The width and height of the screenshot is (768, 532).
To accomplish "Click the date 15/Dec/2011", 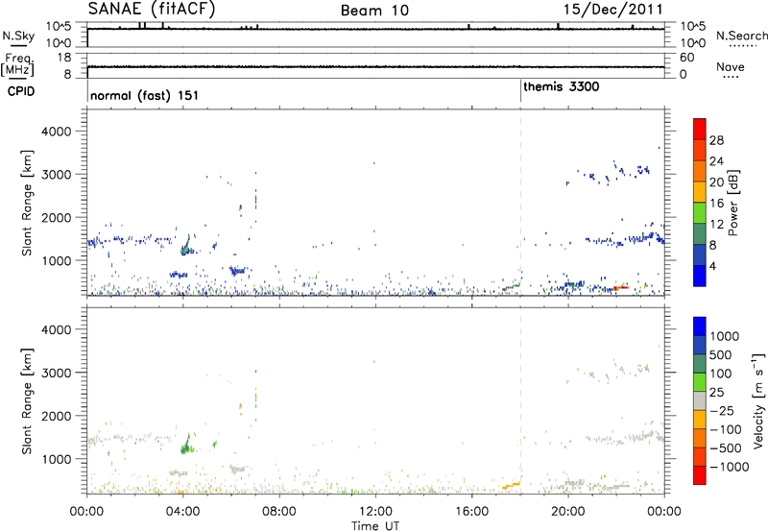I will (612, 10).
